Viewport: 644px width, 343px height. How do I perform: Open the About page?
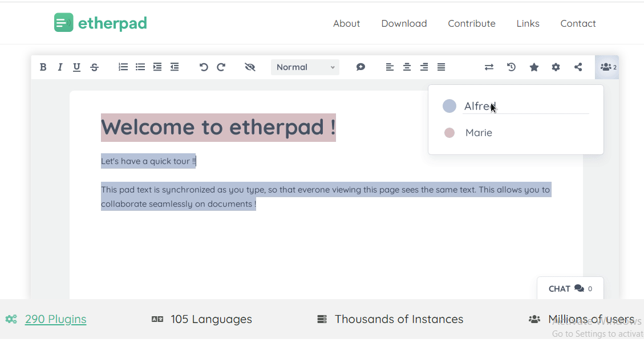pos(346,23)
